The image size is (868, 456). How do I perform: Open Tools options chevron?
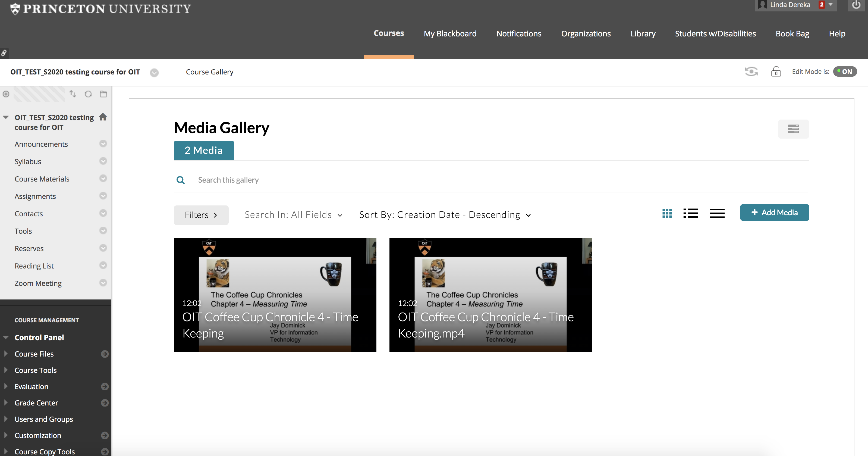103,231
